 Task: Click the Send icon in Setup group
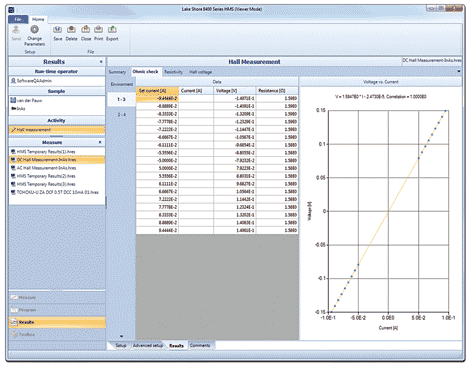pyautogui.click(x=16, y=29)
